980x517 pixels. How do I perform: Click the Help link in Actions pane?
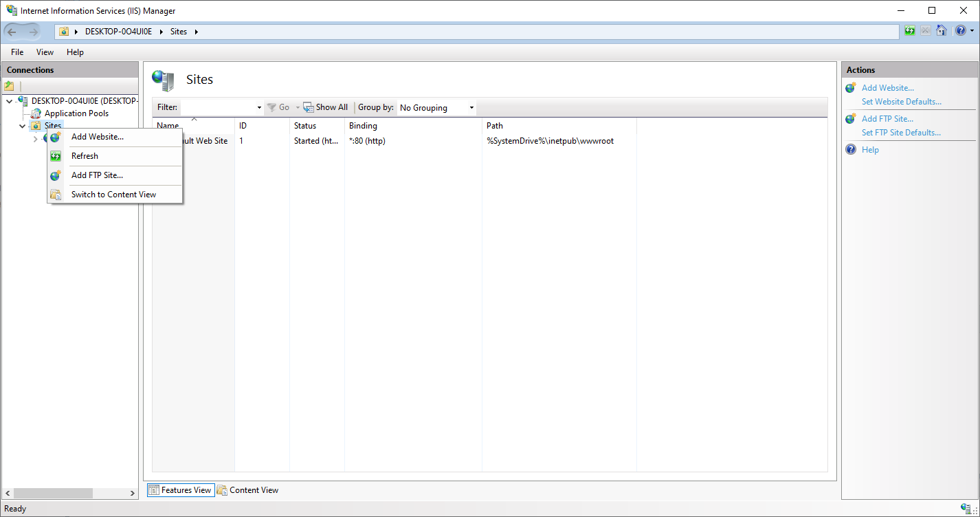point(870,150)
